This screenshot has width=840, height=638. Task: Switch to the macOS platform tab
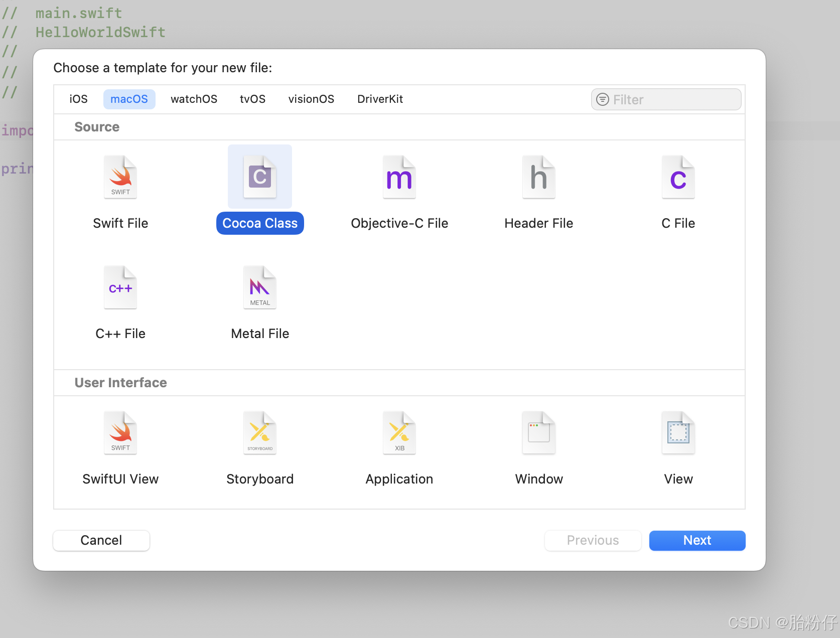pos(129,99)
